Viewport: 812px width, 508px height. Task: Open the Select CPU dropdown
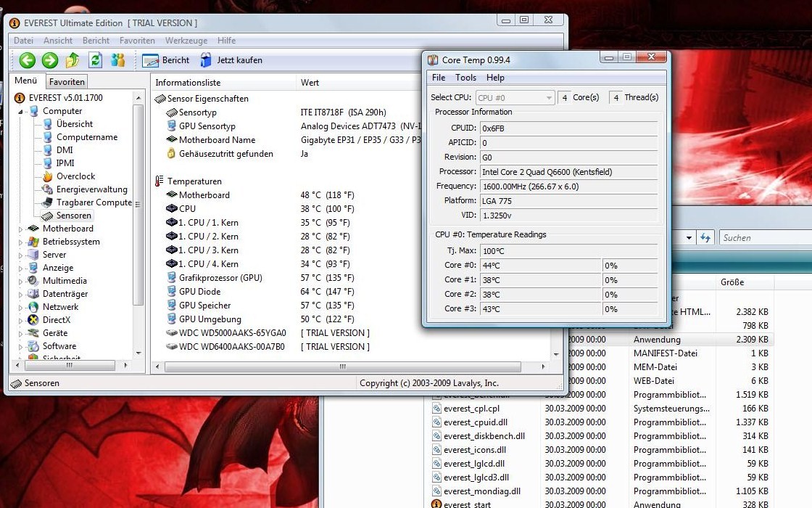click(x=515, y=97)
